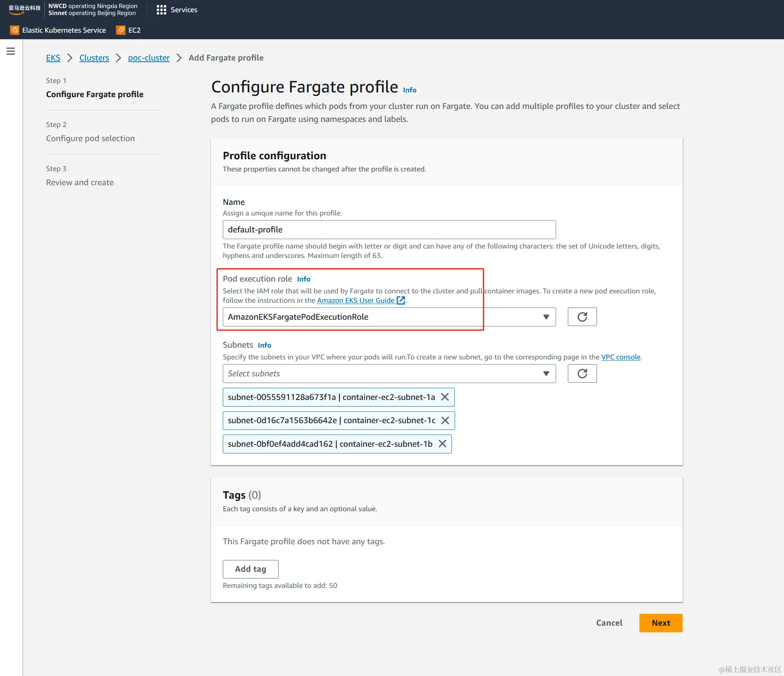This screenshot has width=784, height=676.
Task: Select Step 1 Configure Fargate profile
Action: tap(95, 94)
